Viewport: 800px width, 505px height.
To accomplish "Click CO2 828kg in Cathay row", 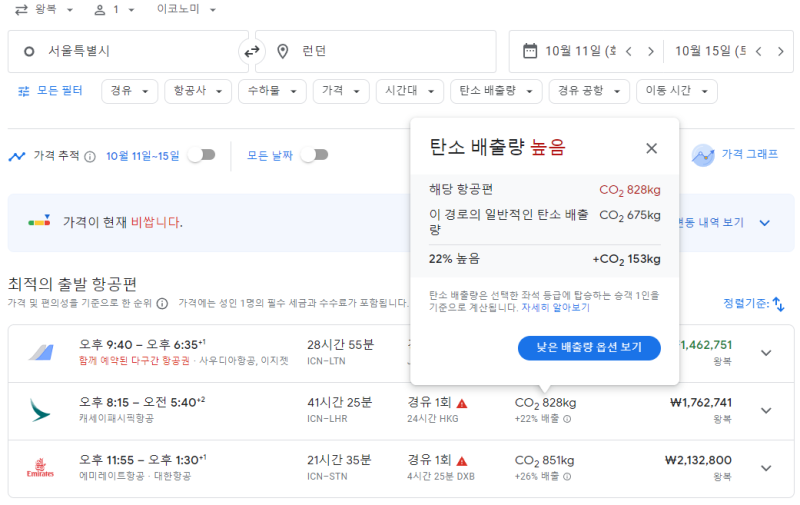I will click(545, 403).
